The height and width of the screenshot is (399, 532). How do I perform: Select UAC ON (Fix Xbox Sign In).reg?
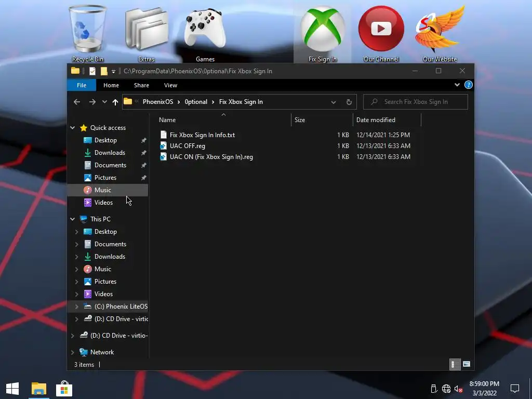(x=211, y=157)
